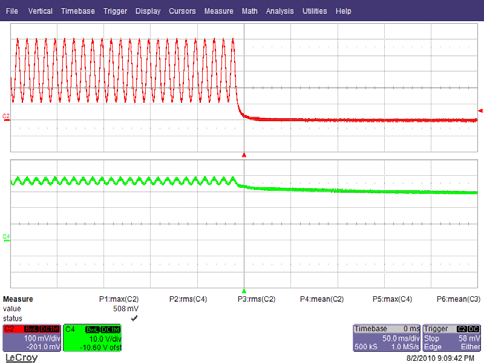Open the Trigger menu
Image resolution: width=484 pixels, height=363 pixels.
pyautogui.click(x=115, y=11)
